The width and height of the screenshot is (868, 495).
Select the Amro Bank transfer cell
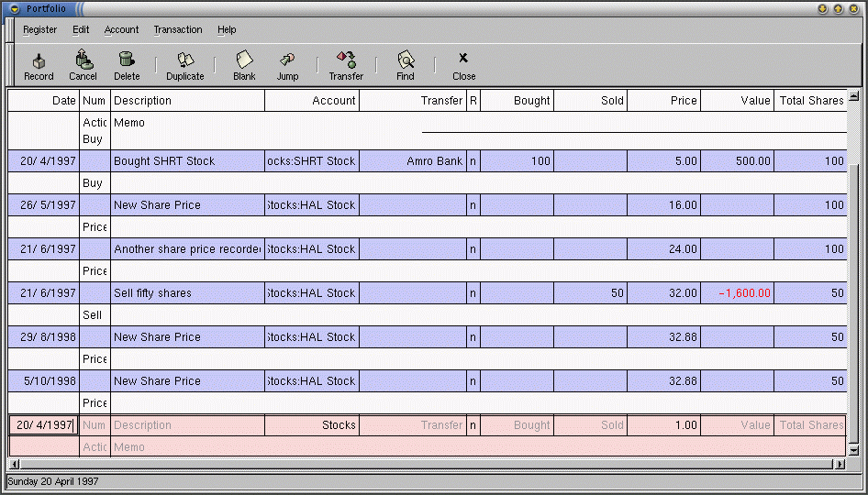[x=413, y=161]
